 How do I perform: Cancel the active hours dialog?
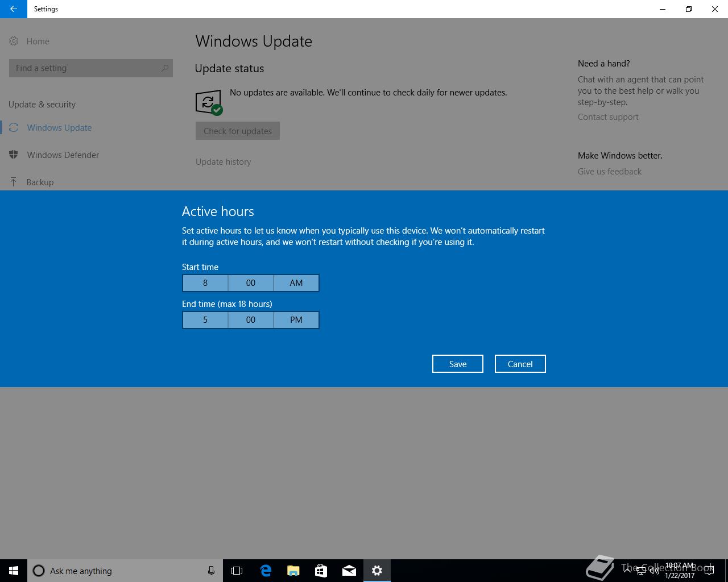pos(520,364)
